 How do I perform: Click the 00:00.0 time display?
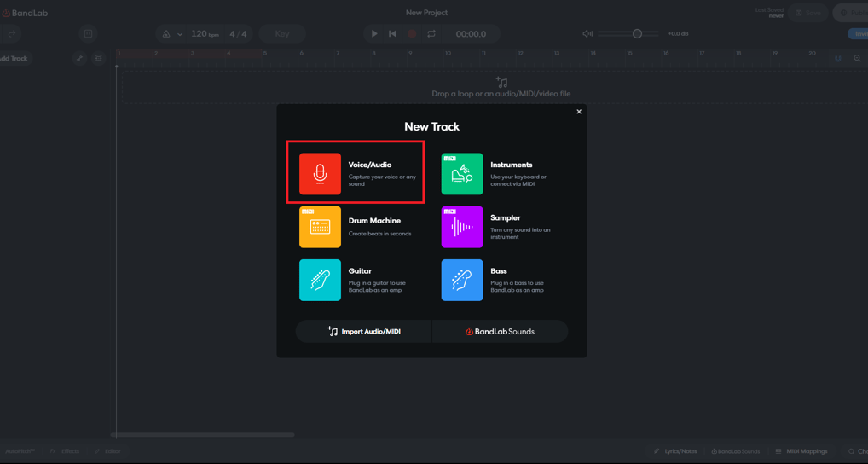(x=471, y=34)
